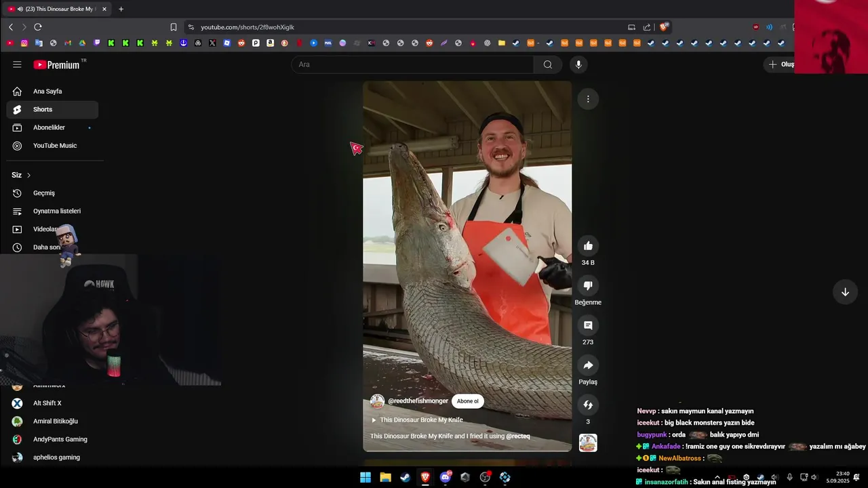The height and width of the screenshot is (488, 868).
Task: Open the @recteq mention link
Action: [518, 436]
